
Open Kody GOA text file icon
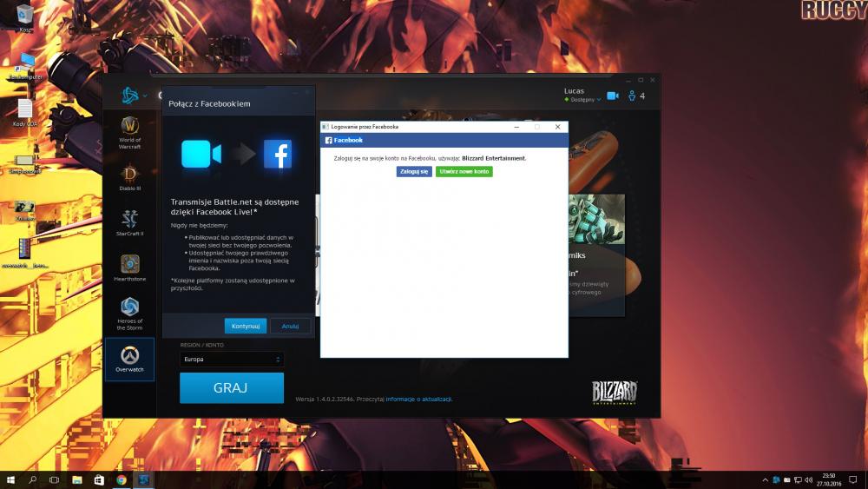click(x=24, y=113)
